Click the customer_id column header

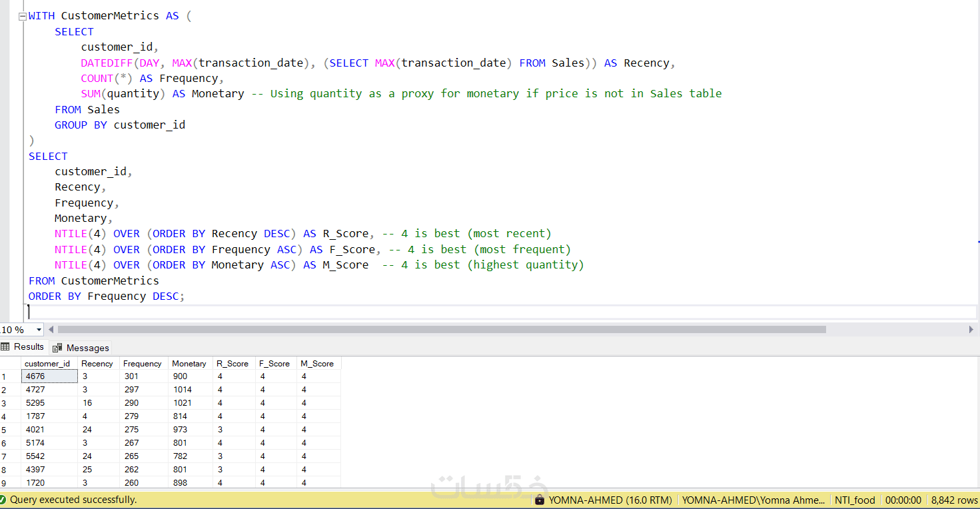point(49,364)
